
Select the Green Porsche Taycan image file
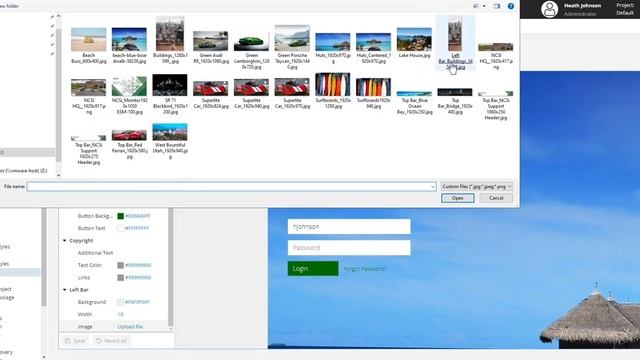click(292, 47)
